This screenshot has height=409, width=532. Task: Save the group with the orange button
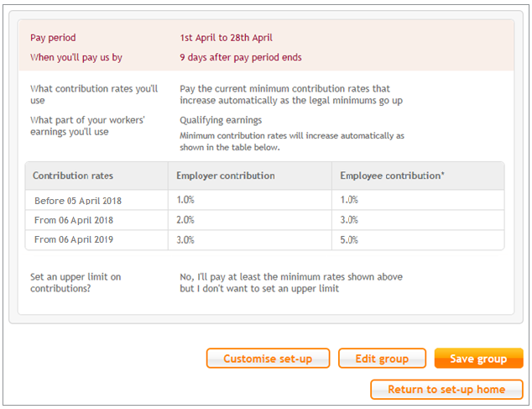pos(478,359)
